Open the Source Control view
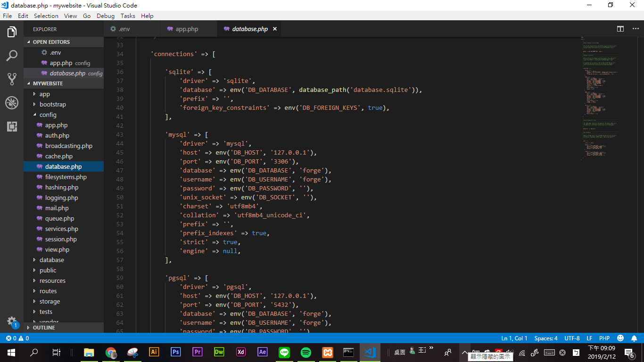Screen dimensions: 644x362 click(x=12, y=79)
